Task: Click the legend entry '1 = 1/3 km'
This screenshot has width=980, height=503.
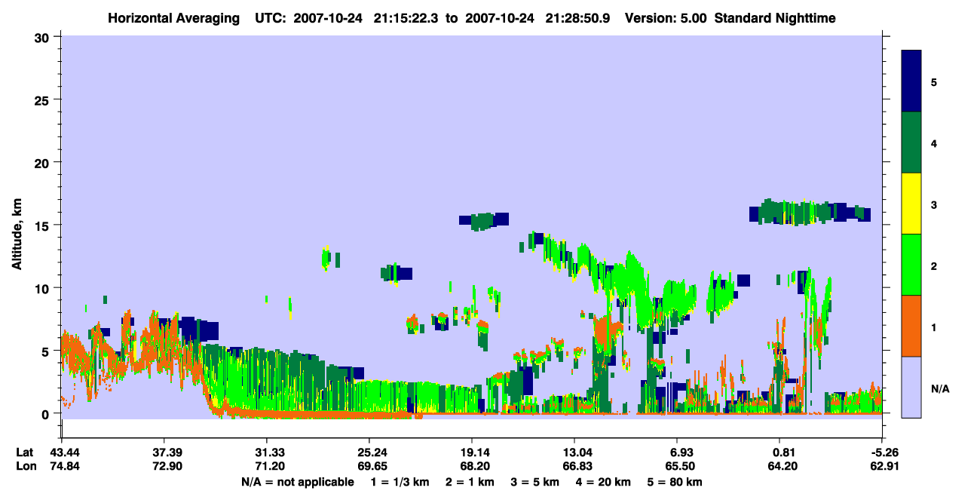Action: tap(400, 482)
